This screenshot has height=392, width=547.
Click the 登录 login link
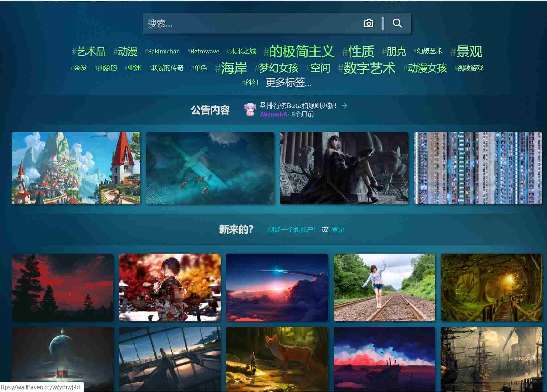click(338, 230)
